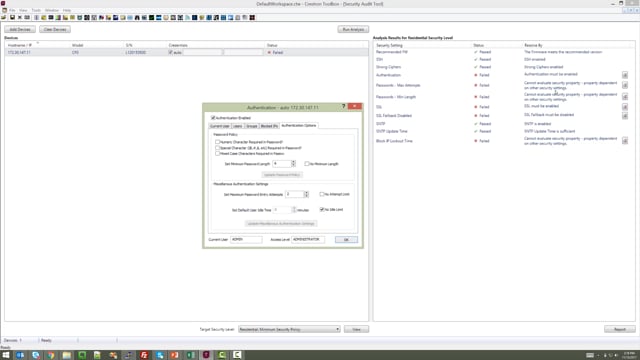Open the Tools menu
The width and height of the screenshot is (640, 360).
[36, 10]
